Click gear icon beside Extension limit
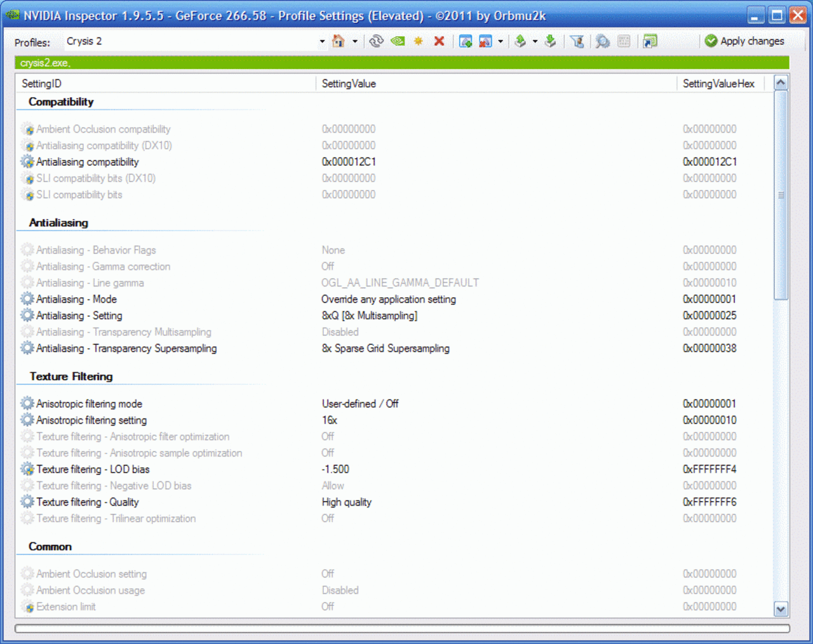This screenshot has height=644, width=813. tap(27, 607)
